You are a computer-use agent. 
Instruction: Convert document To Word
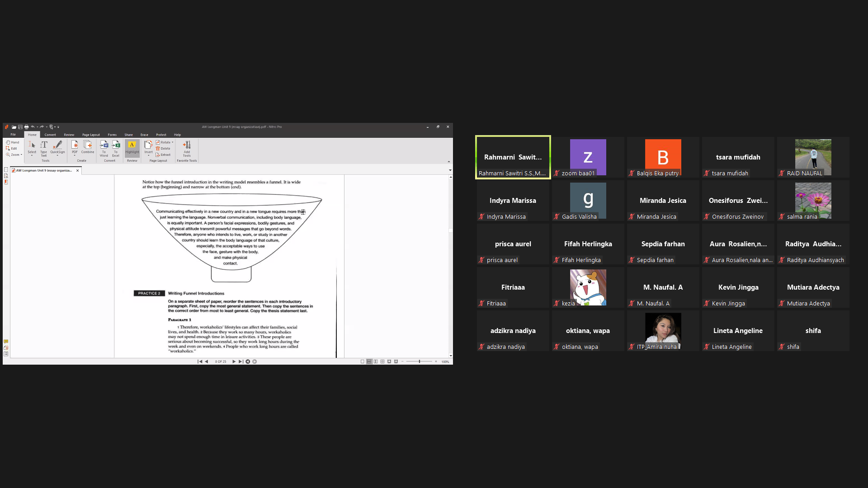104,148
